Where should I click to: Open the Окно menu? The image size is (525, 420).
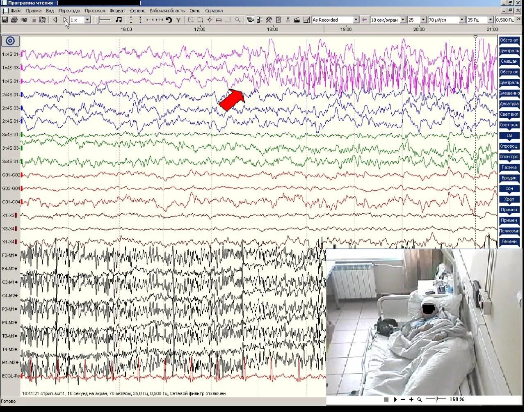(x=195, y=11)
